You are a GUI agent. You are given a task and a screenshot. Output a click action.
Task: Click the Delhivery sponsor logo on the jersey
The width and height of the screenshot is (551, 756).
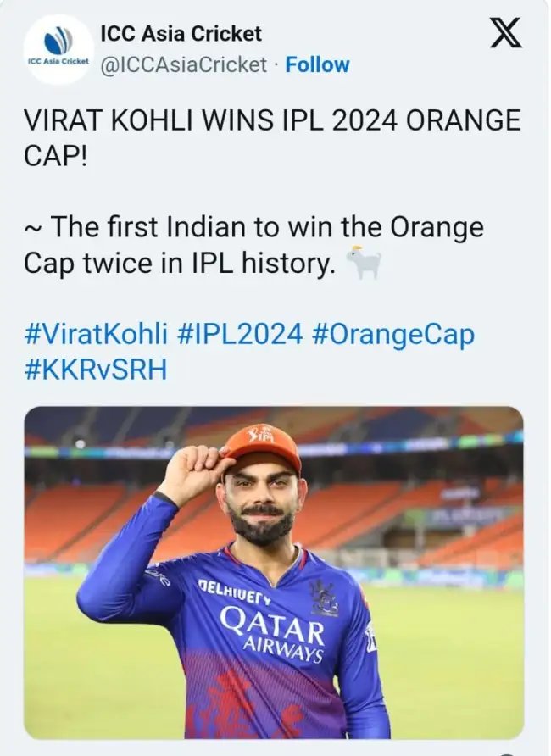coord(236,592)
